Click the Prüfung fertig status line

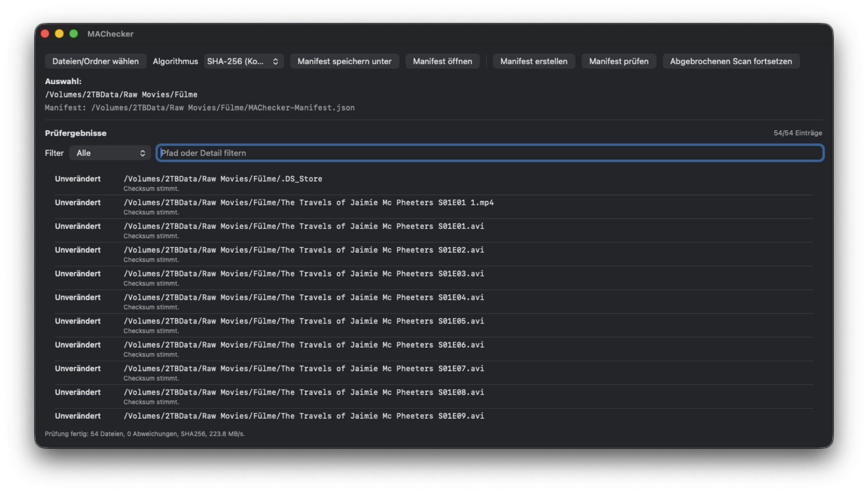145,434
